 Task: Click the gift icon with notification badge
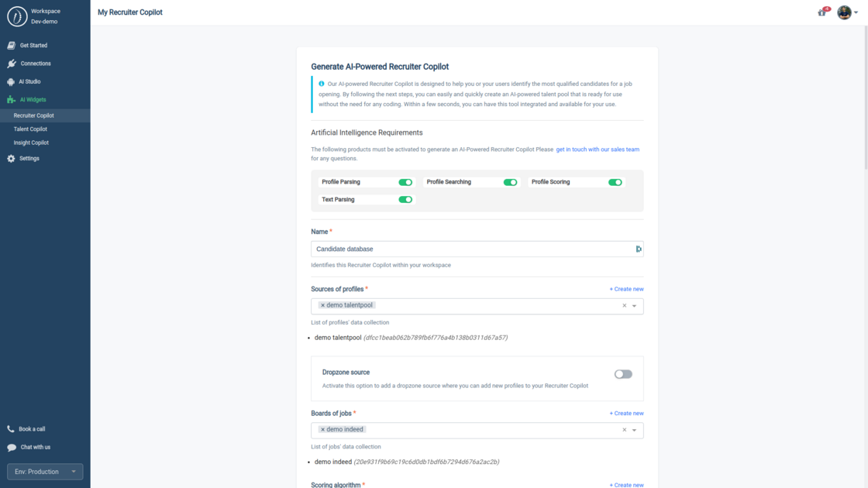821,12
